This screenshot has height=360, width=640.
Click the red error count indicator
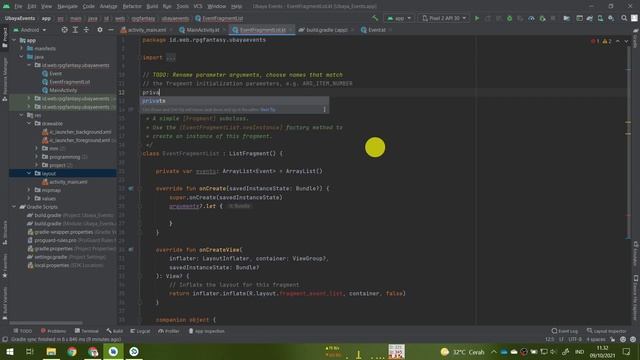coord(595,41)
